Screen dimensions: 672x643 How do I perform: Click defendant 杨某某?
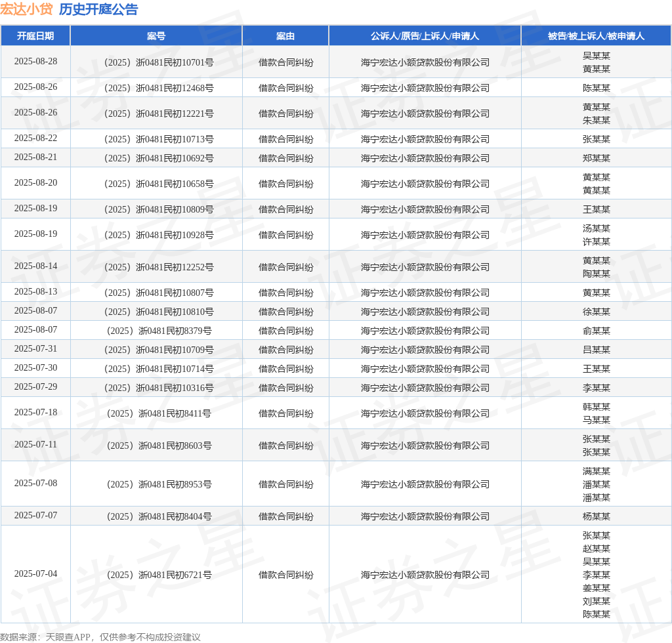tap(596, 516)
